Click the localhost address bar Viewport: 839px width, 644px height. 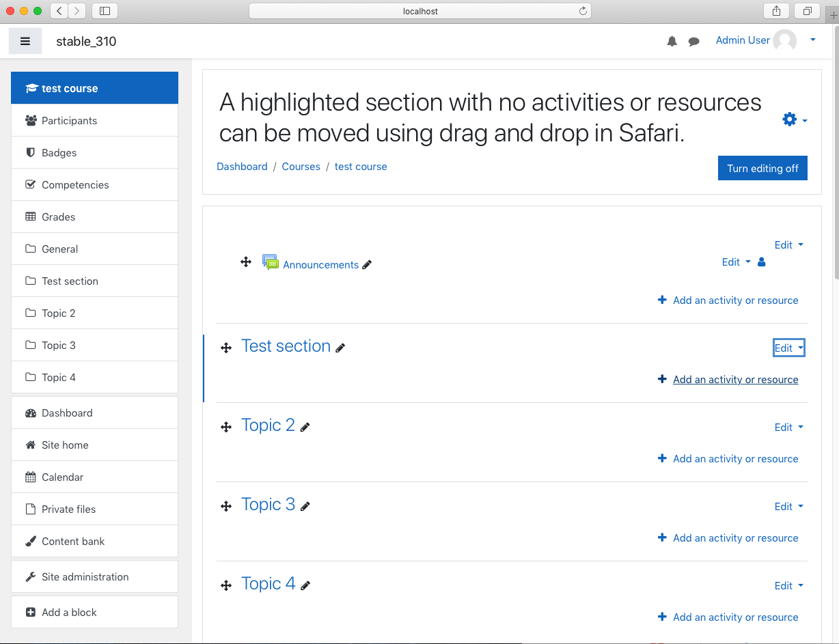[x=420, y=11]
